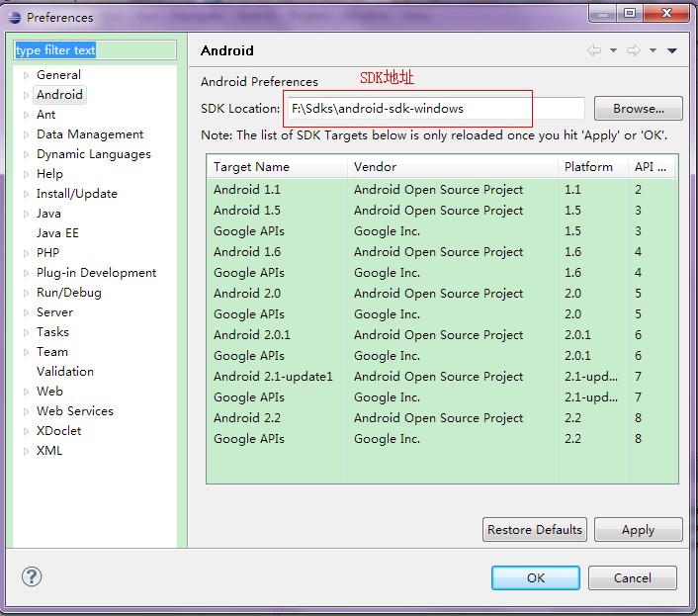Expand the XML tree node

[x=26, y=451]
